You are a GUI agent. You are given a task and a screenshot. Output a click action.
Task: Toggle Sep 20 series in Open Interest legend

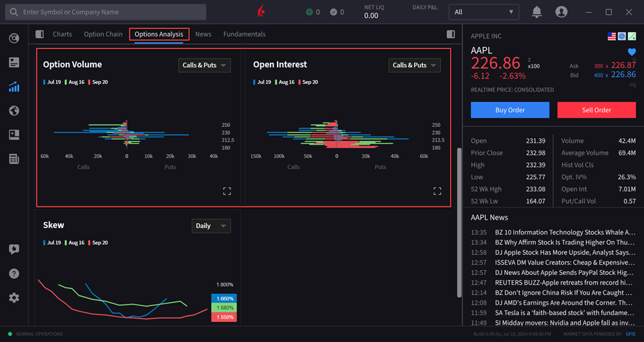pyautogui.click(x=308, y=82)
